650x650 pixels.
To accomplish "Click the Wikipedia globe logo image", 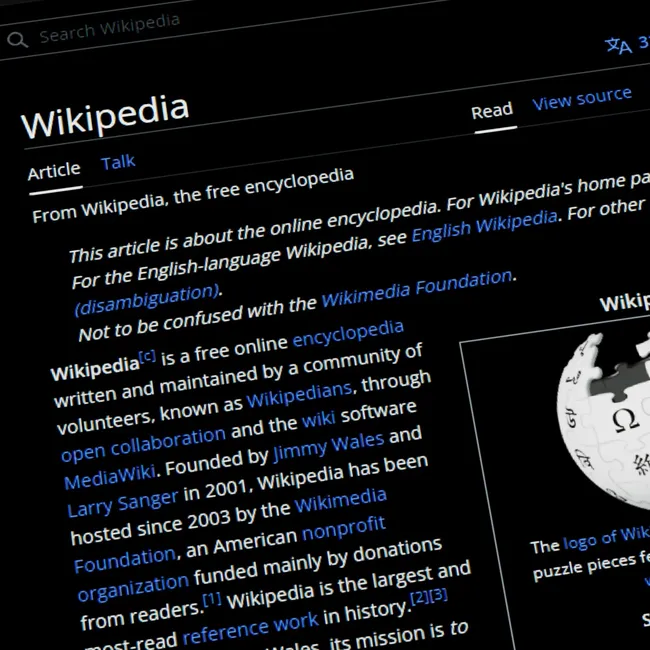I will pos(604,420).
